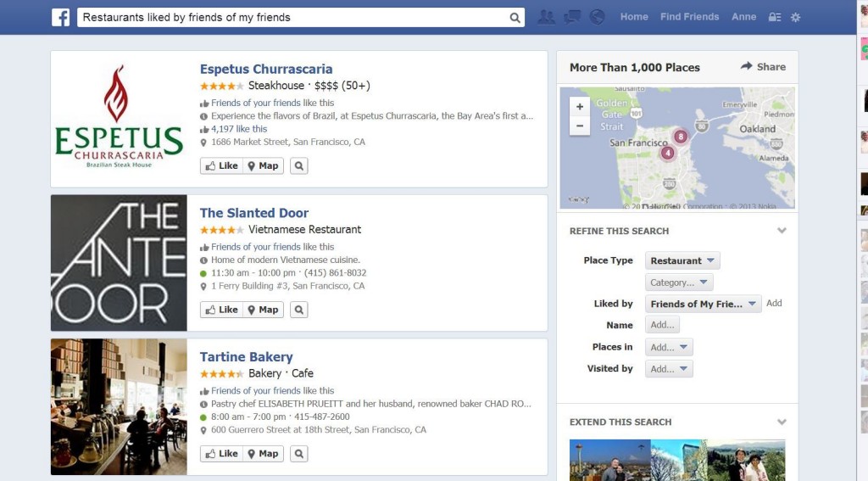868x481 pixels.
Task: Open Find Friends in top navigation
Action: tap(689, 17)
